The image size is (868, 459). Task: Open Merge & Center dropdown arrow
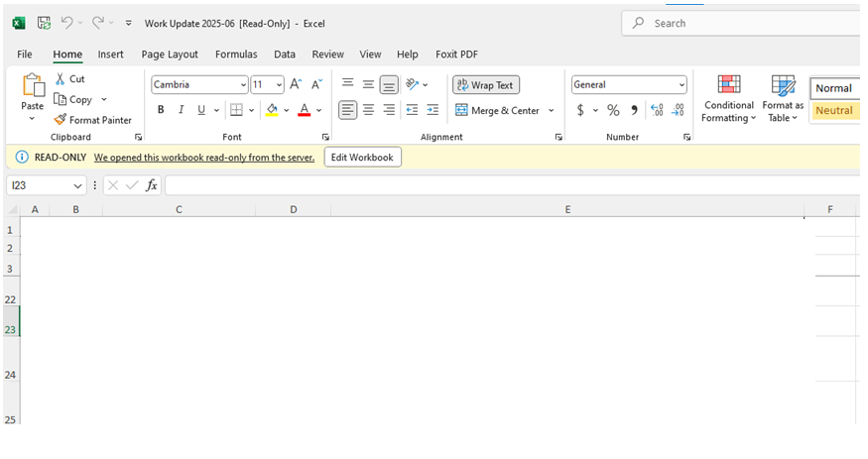point(552,111)
